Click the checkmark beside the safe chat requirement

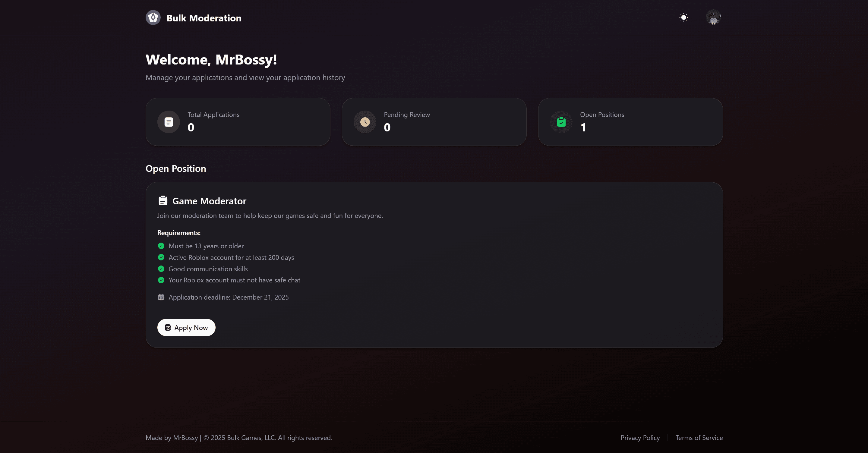[161, 280]
